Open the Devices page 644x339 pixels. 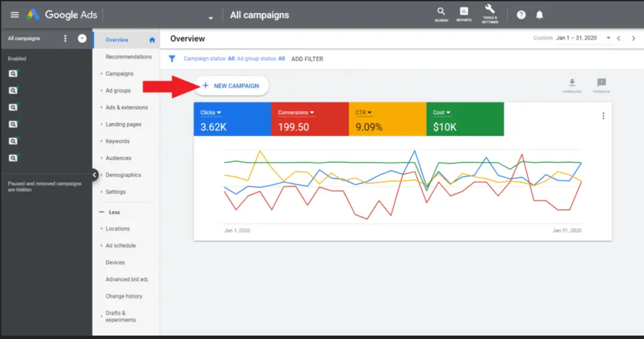pyautogui.click(x=115, y=262)
